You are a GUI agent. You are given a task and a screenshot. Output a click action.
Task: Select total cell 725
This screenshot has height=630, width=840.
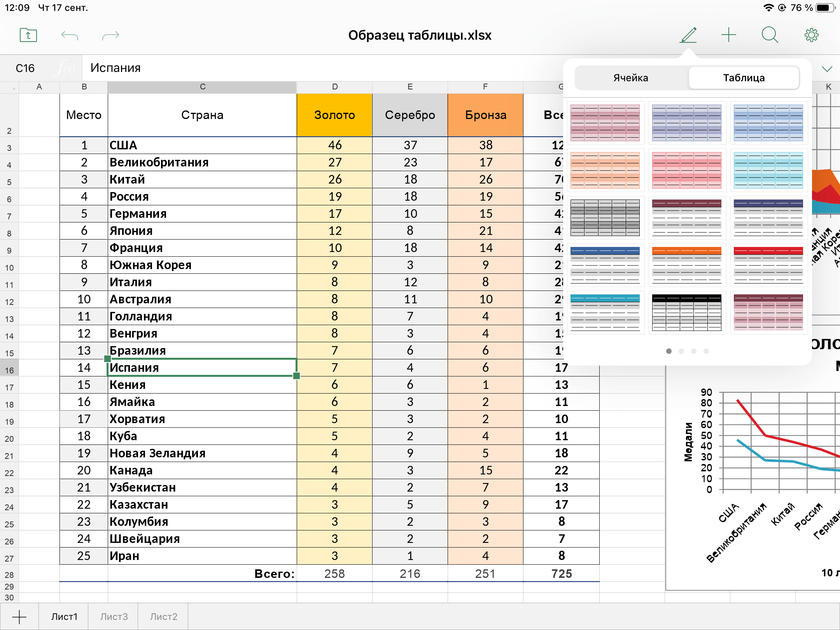pos(561,574)
